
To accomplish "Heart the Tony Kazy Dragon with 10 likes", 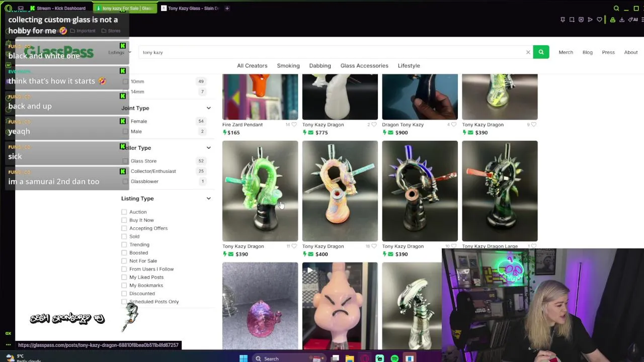I will pyautogui.click(x=454, y=246).
